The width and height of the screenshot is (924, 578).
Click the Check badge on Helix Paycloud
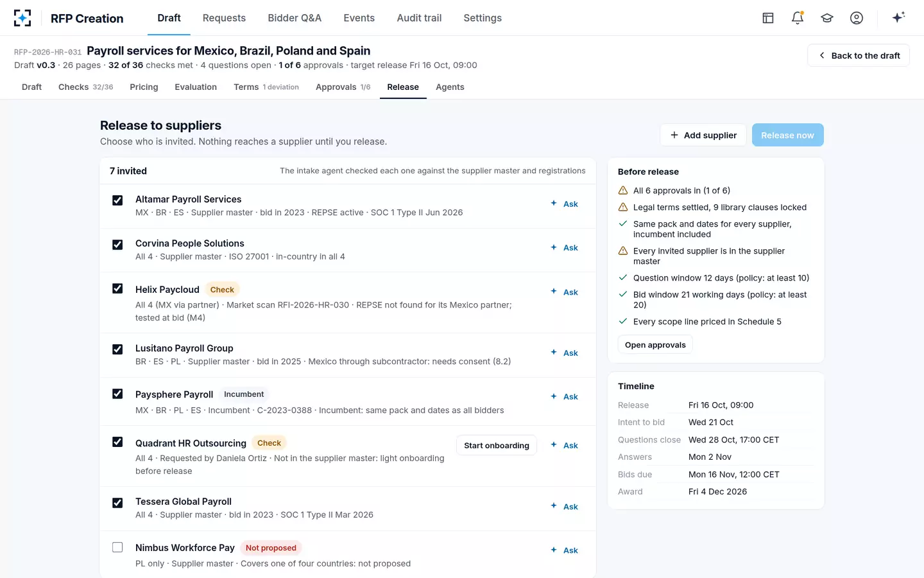coord(222,290)
